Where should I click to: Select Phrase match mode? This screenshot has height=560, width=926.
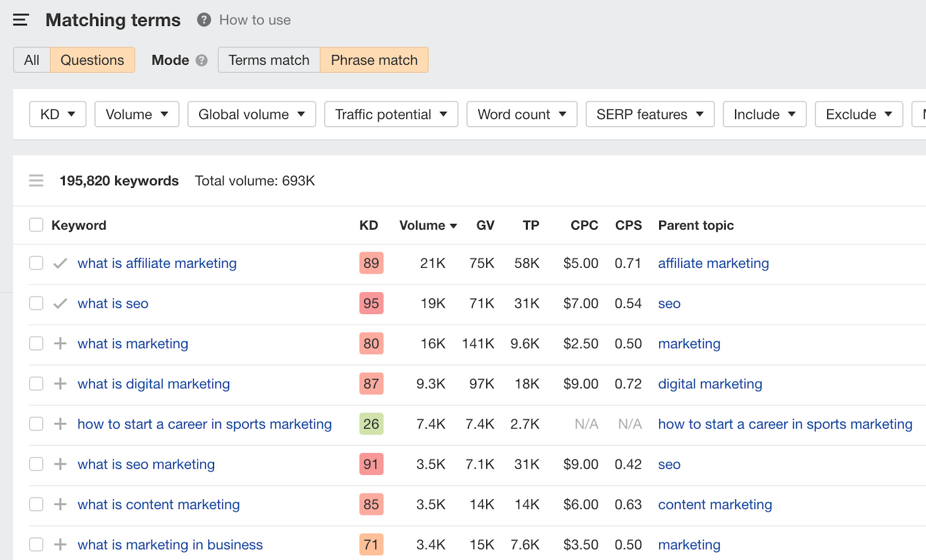pos(373,60)
